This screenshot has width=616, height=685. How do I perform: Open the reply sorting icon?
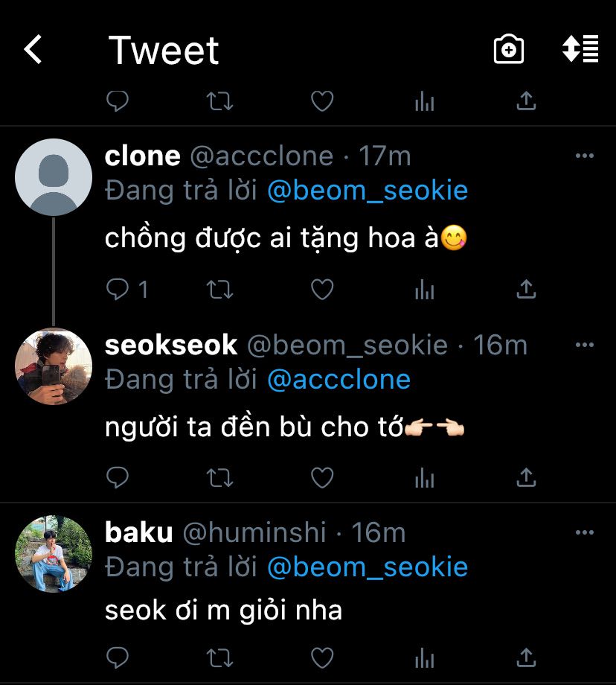580,50
